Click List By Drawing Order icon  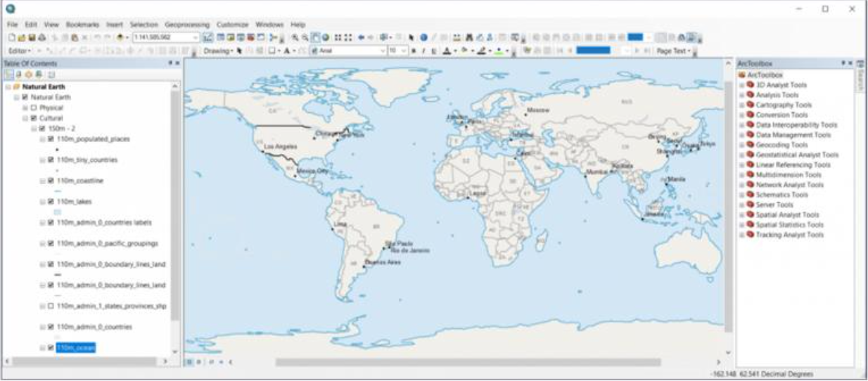[8, 73]
